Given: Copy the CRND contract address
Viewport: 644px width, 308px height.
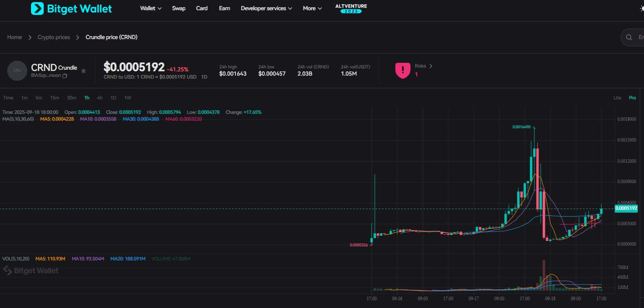Looking at the screenshot, I should [65, 76].
